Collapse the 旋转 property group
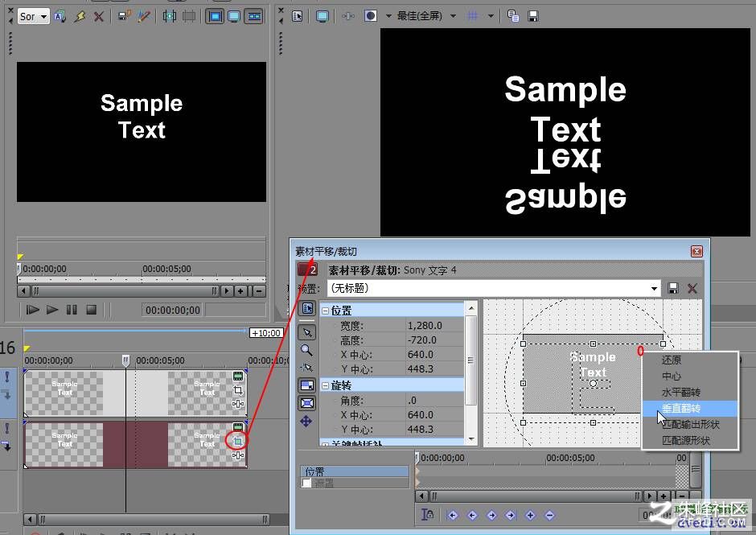This screenshot has height=535, width=756. pos(326,385)
